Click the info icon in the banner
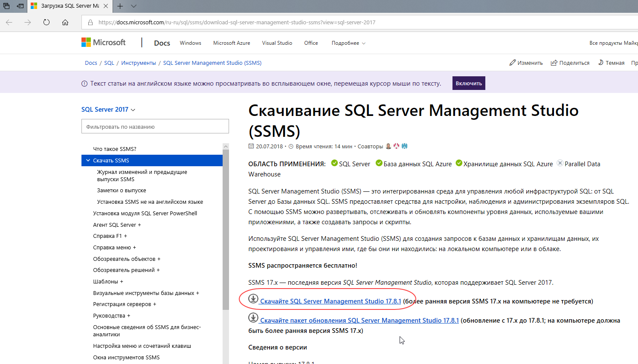The width and height of the screenshot is (638, 364). tap(84, 84)
